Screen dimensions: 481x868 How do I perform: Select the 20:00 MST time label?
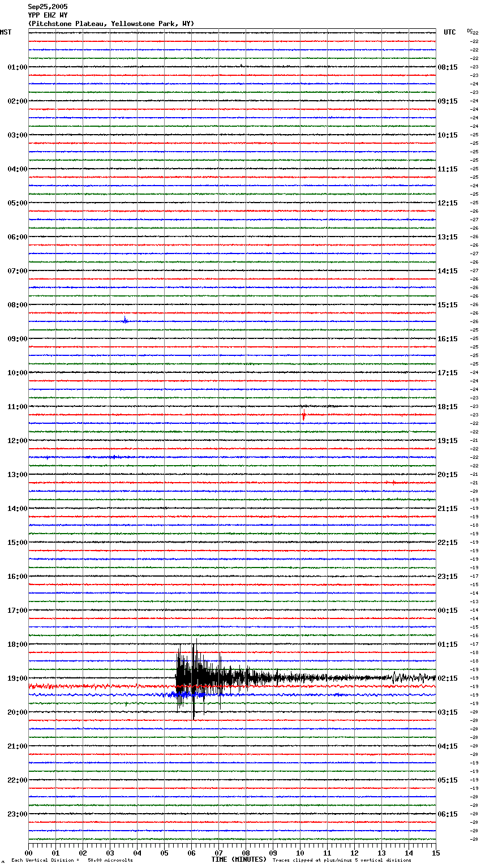click(18, 712)
